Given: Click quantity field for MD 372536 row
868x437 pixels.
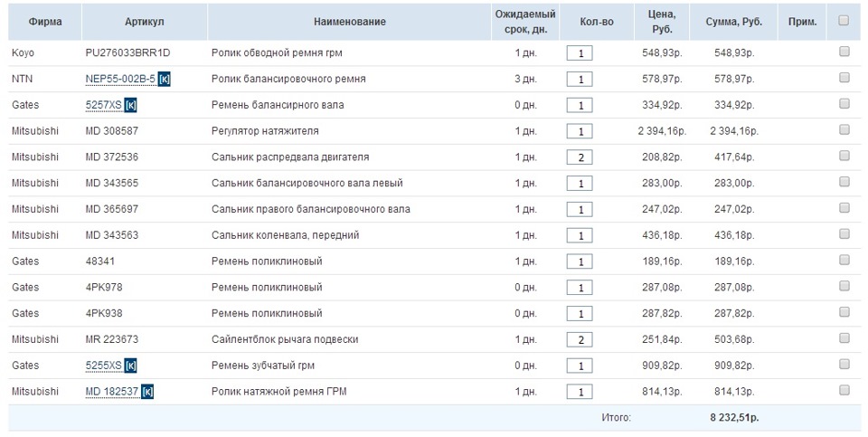Looking at the screenshot, I should [x=579, y=157].
